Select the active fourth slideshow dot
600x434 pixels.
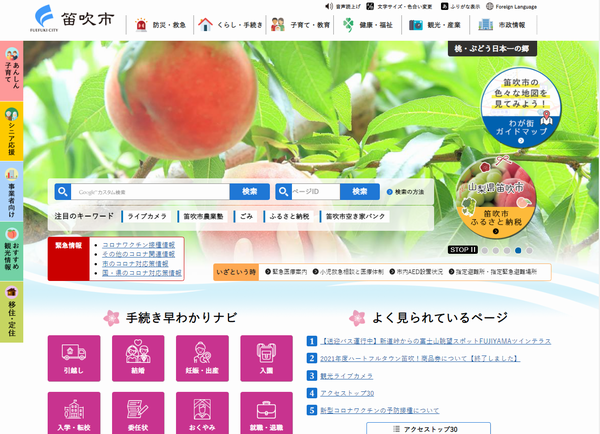point(518,251)
